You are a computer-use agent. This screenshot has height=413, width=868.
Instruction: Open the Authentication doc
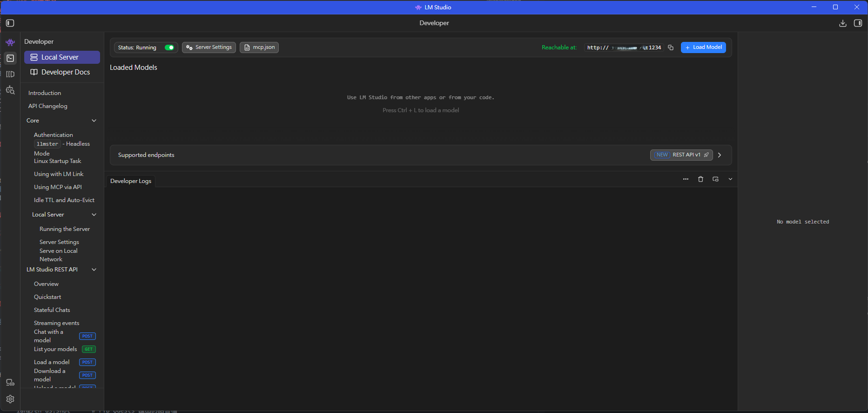point(53,135)
